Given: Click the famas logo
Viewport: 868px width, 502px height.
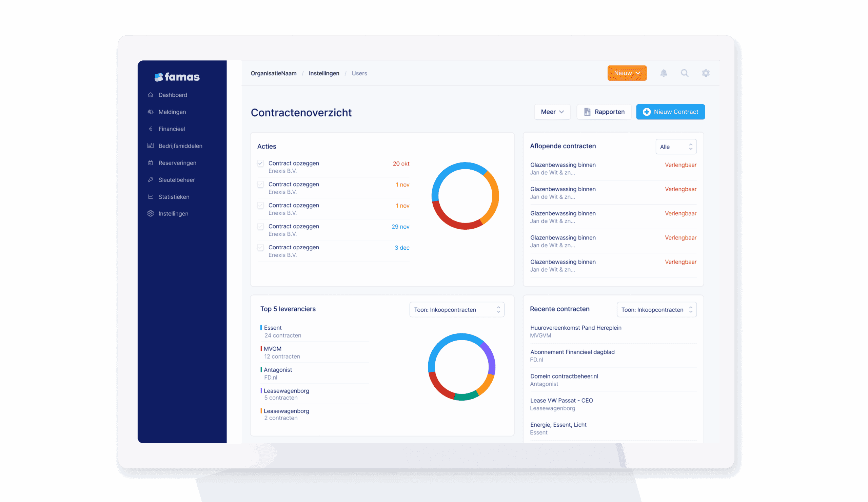Looking at the screenshot, I should click(x=177, y=77).
